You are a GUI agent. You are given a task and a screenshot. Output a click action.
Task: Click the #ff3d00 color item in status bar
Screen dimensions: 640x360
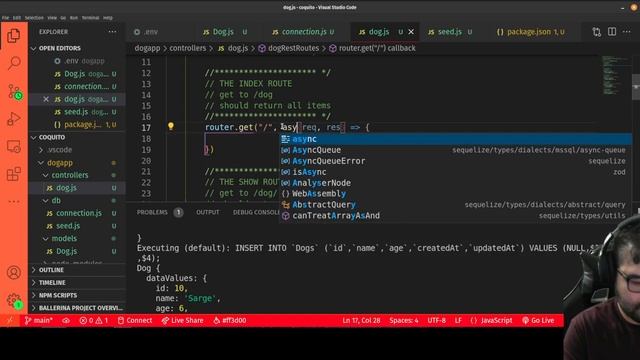tap(230, 321)
